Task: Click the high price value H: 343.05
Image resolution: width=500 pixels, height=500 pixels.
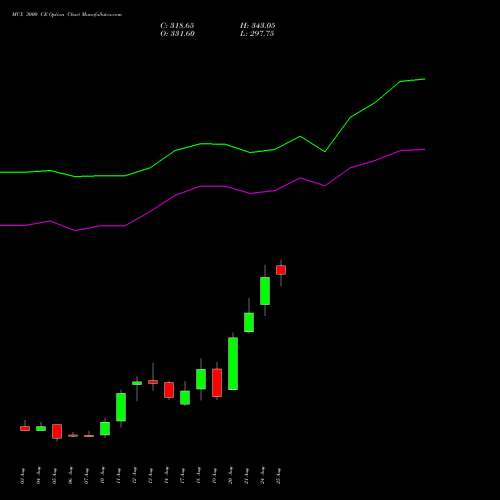Action: [258, 26]
